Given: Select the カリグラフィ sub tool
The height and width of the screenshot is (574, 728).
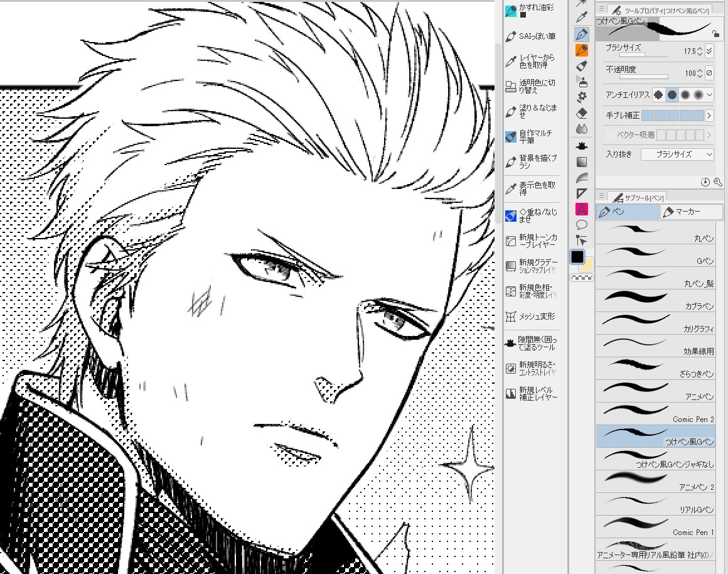Looking at the screenshot, I should coord(656,323).
